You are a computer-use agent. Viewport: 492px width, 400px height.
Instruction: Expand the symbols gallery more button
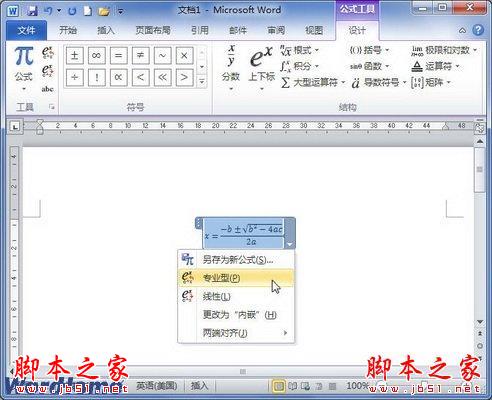202,81
